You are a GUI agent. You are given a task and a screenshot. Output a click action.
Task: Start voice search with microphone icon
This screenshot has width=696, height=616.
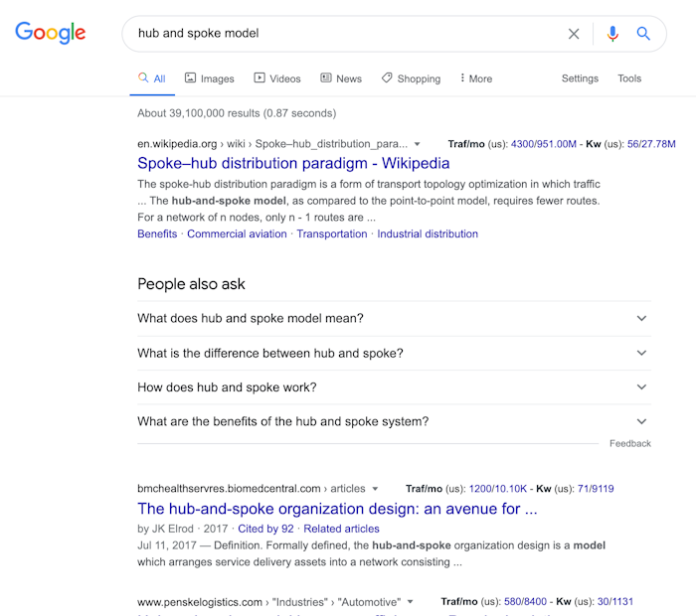(x=612, y=34)
